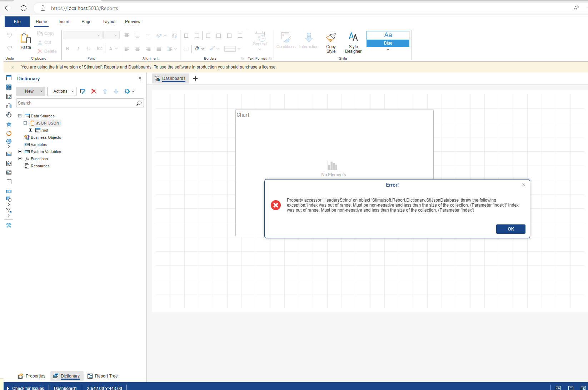
Task: Add a new page with plus button
Action: 195,78
